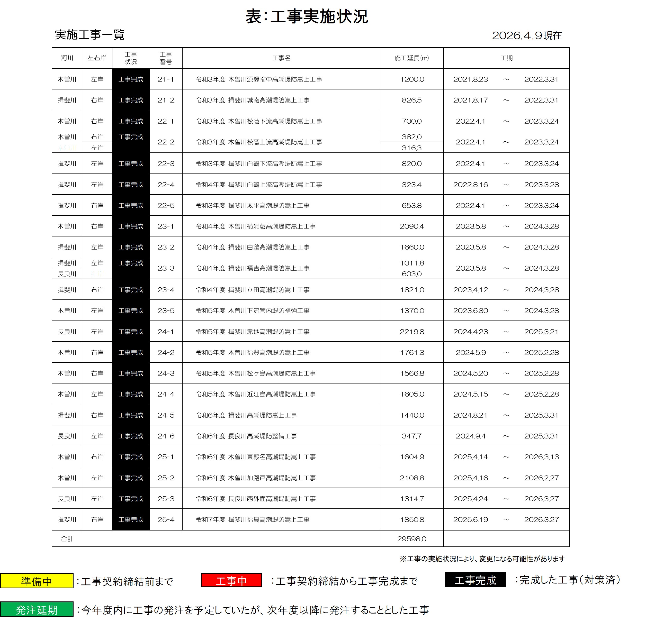
Task: Select 工事完成 status for row 25-4
Action: (x=130, y=519)
